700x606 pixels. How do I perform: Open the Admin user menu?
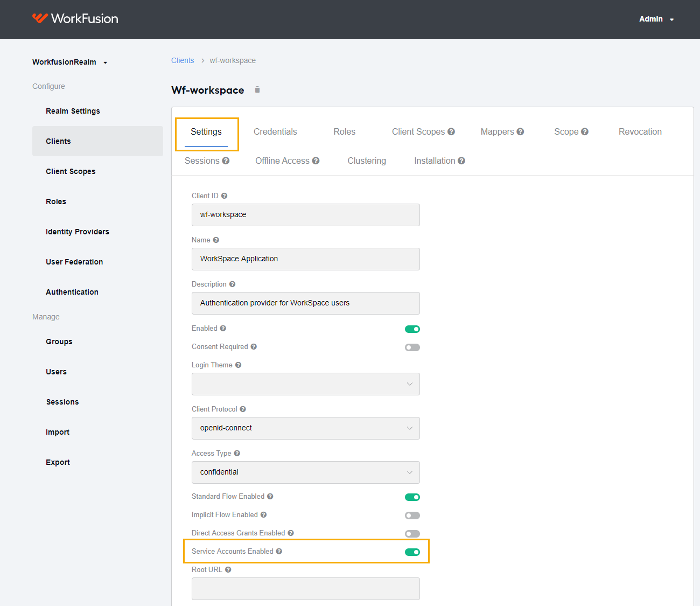656,19
